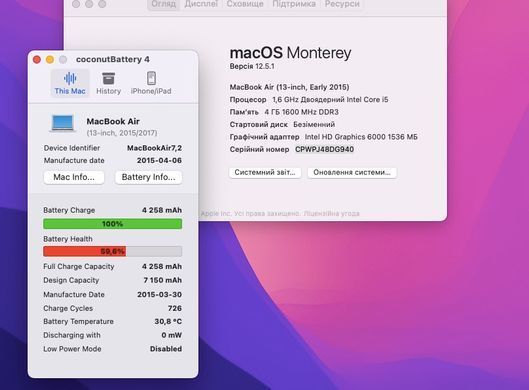Click the grey zoom button in coconutBattery
This screenshot has height=390, width=529.
tap(63, 60)
